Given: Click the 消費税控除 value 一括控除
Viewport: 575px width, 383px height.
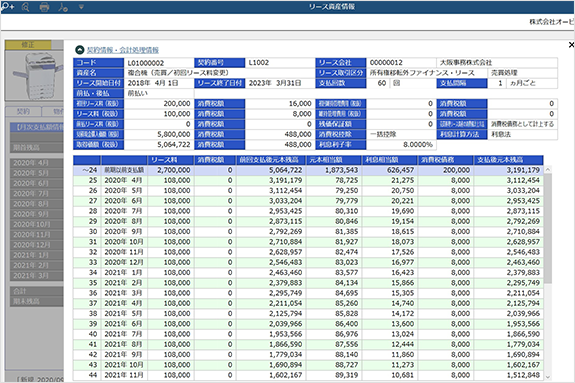Looking at the screenshot, I should [x=401, y=135].
